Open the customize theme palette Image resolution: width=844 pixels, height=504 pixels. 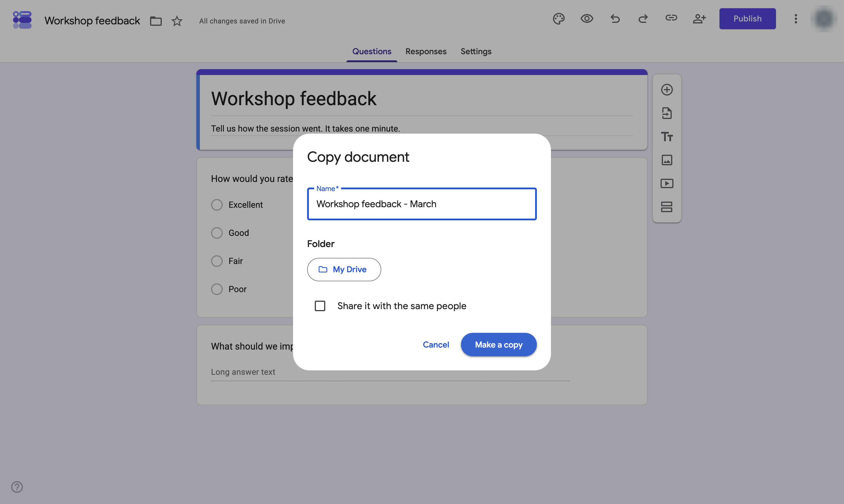pos(559,19)
